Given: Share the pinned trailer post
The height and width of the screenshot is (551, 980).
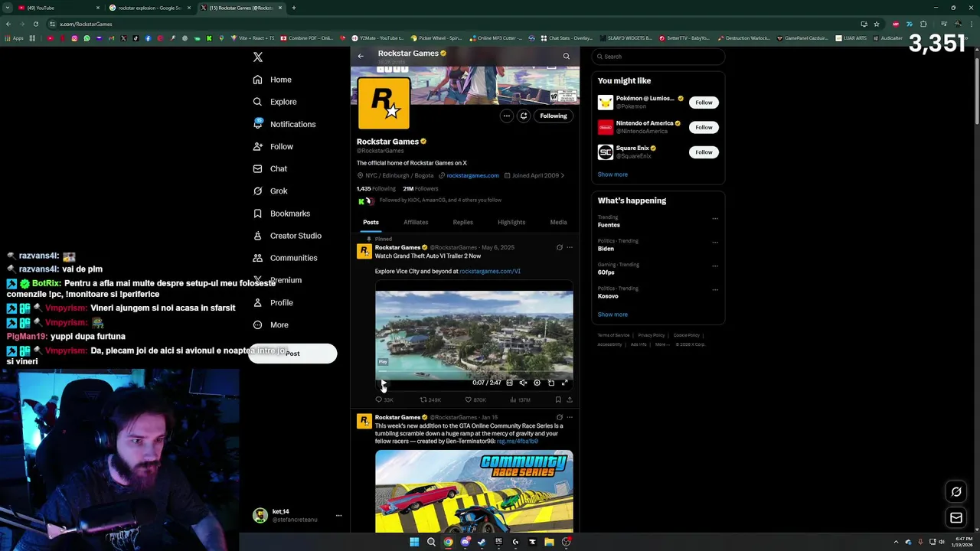Looking at the screenshot, I should (x=570, y=399).
